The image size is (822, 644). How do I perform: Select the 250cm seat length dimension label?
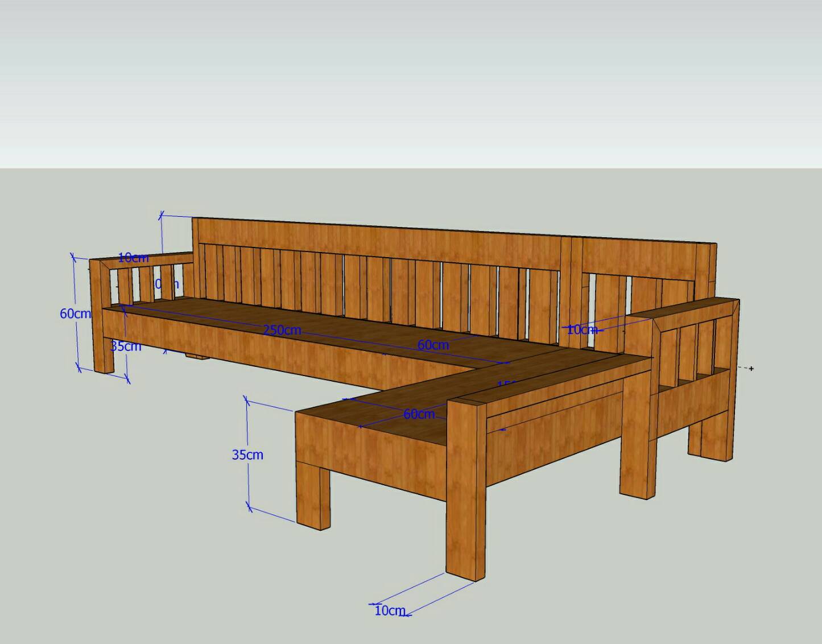[x=282, y=330]
